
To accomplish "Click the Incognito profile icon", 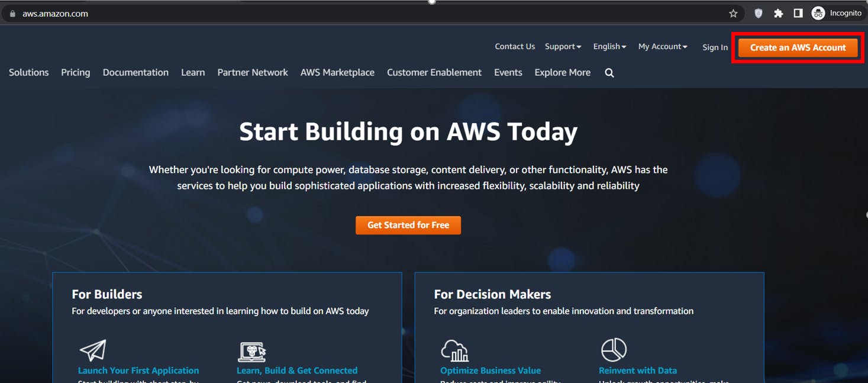I will (818, 12).
